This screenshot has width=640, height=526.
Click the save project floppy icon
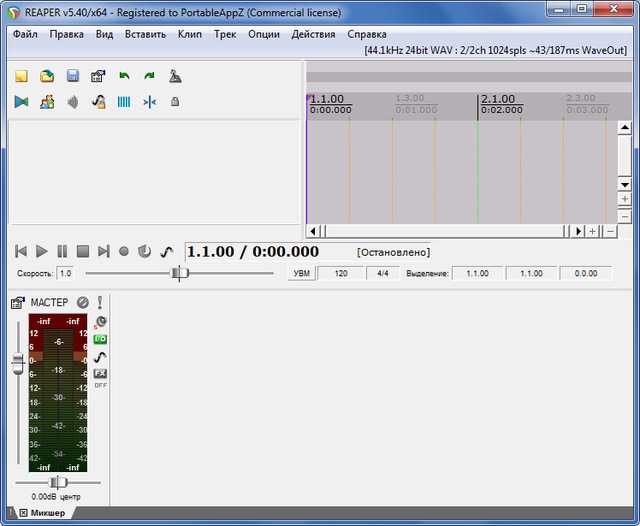tap(73, 76)
